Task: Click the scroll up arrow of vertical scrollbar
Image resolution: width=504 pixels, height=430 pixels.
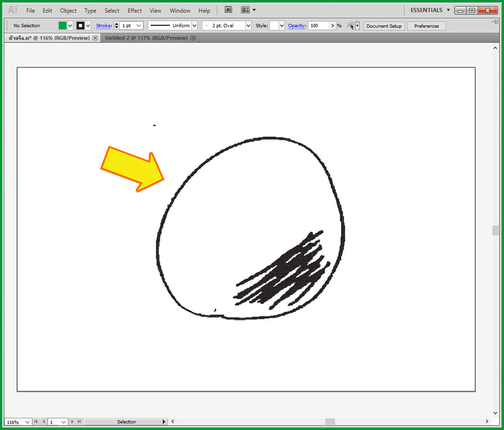Action: pyautogui.click(x=496, y=48)
